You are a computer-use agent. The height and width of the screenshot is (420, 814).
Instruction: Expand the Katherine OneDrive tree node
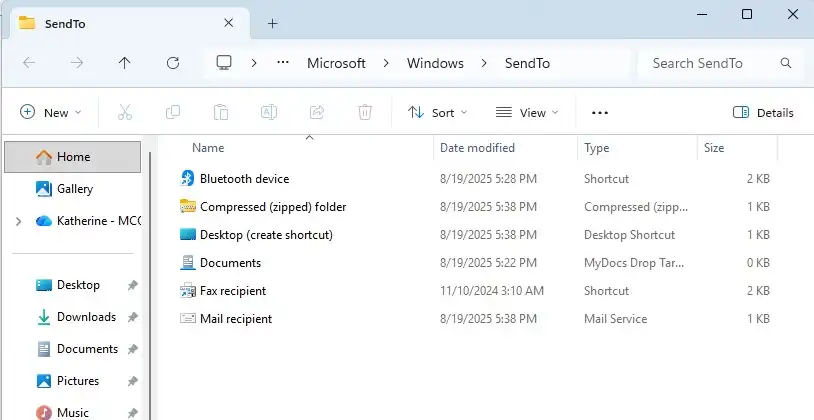(x=18, y=221)
